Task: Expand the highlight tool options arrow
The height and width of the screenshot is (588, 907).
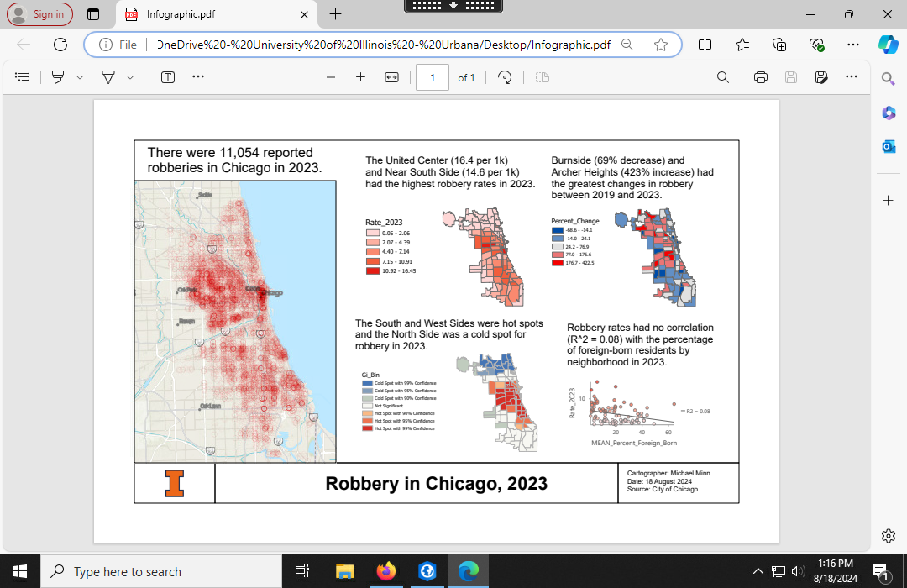Action: click(80, 77)
